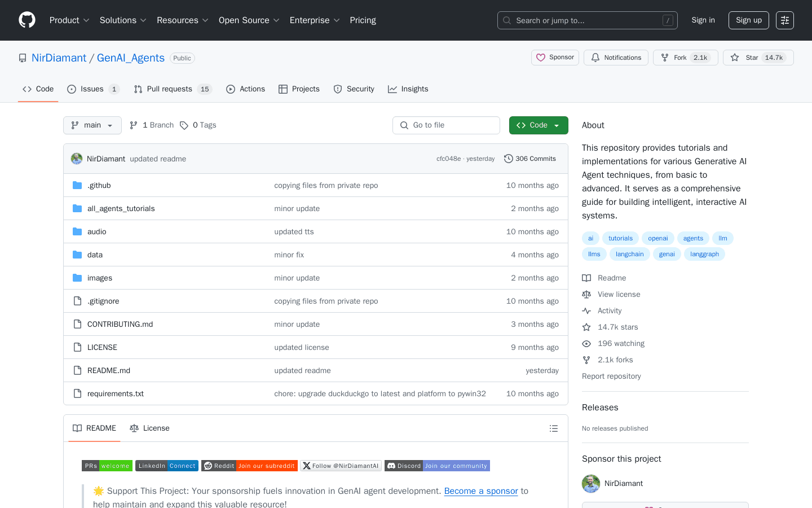Open the Pull requests tab

click(173, 89)
